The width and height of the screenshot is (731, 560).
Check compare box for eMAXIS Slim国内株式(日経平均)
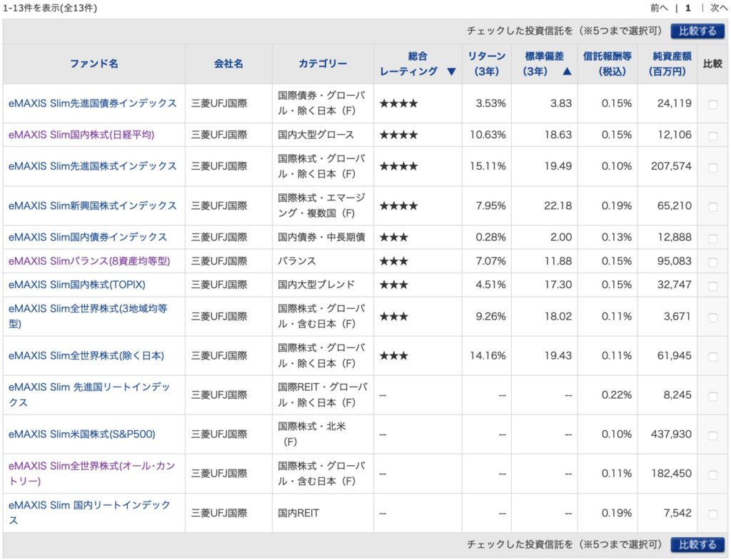712,136
